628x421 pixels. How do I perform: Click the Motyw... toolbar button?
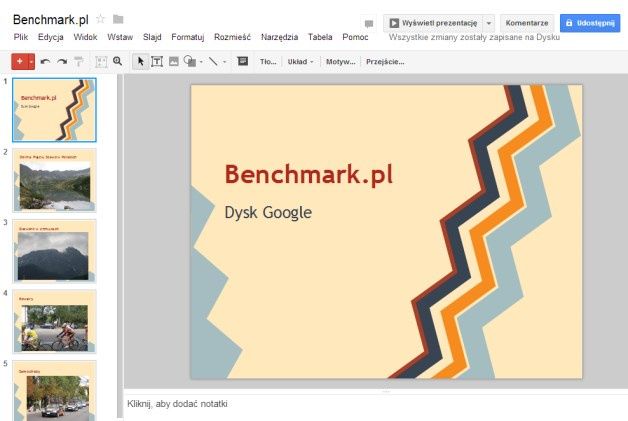pos(340,62)
